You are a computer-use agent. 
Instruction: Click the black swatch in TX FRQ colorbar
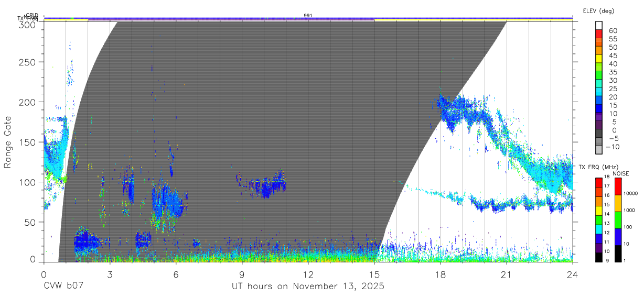point(599,257)
